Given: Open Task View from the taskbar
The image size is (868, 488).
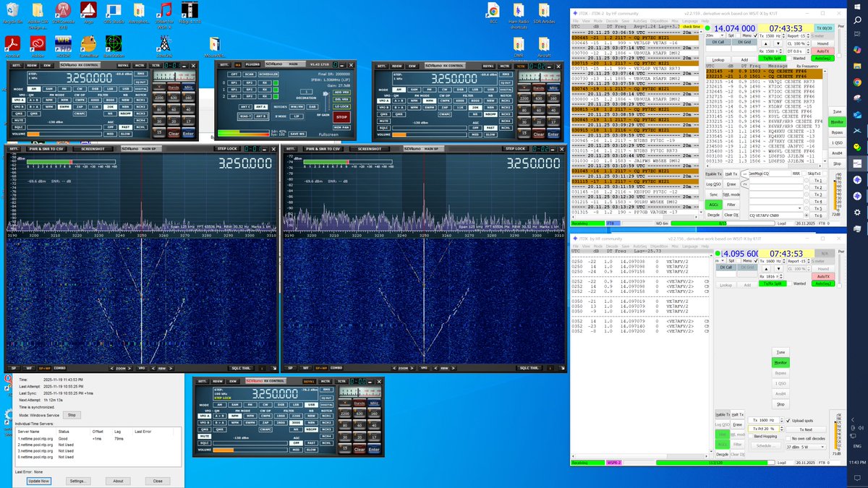Looking at the screenshot, I should point(857,33).
